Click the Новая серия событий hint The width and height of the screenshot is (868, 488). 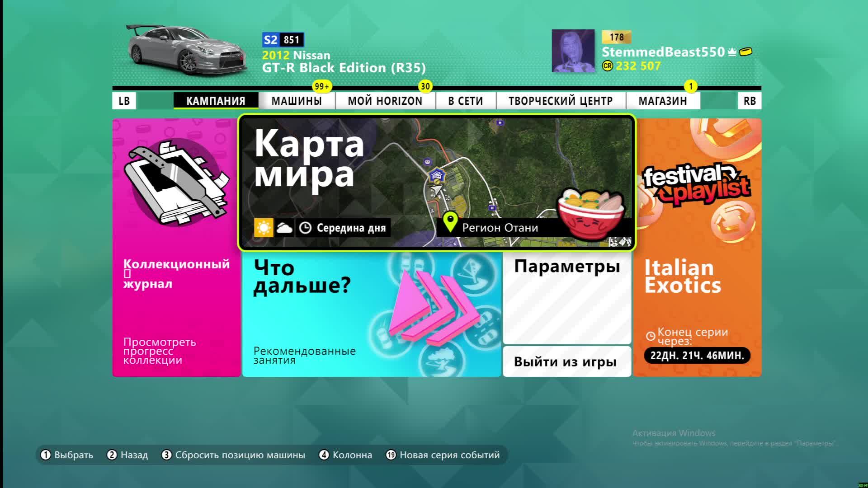443,455
